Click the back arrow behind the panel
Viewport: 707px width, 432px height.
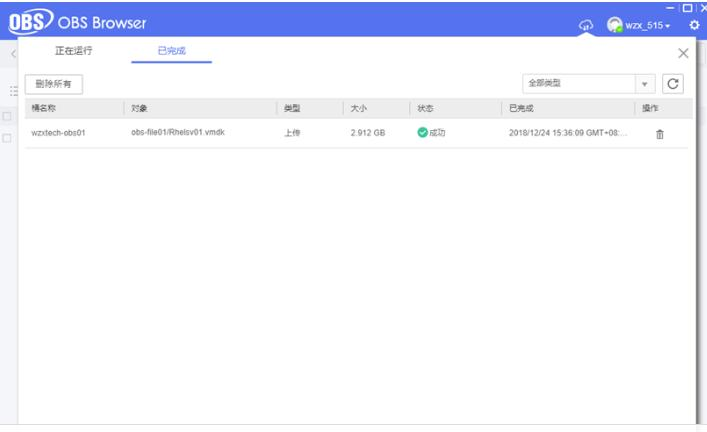[x=13, y=54]
